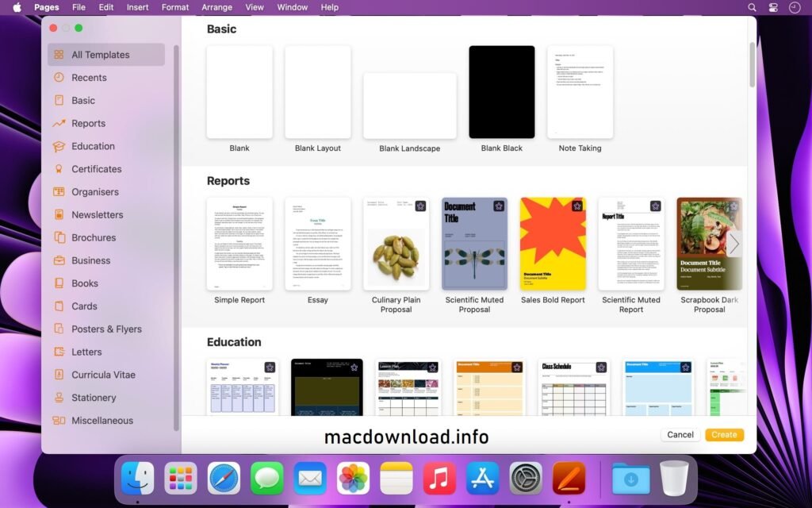Open the Curricula Vitae category
The image size is (812, 508).
99,375
